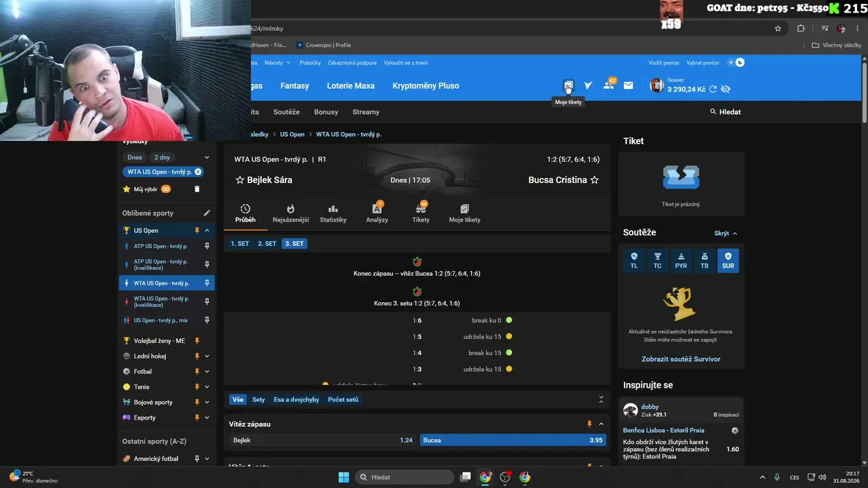
Task: Open the messages envelope icon
Action: [629, 85]
